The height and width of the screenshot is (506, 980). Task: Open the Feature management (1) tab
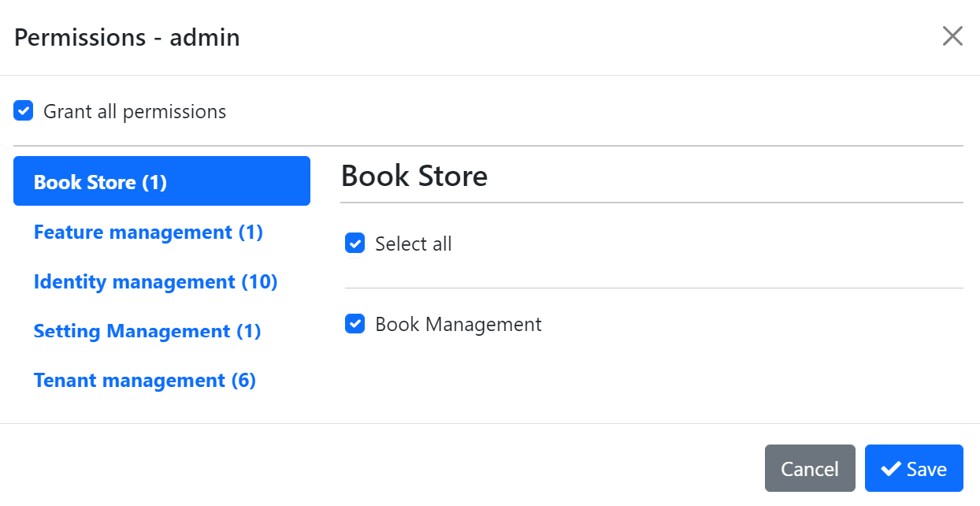coord(148,233)
